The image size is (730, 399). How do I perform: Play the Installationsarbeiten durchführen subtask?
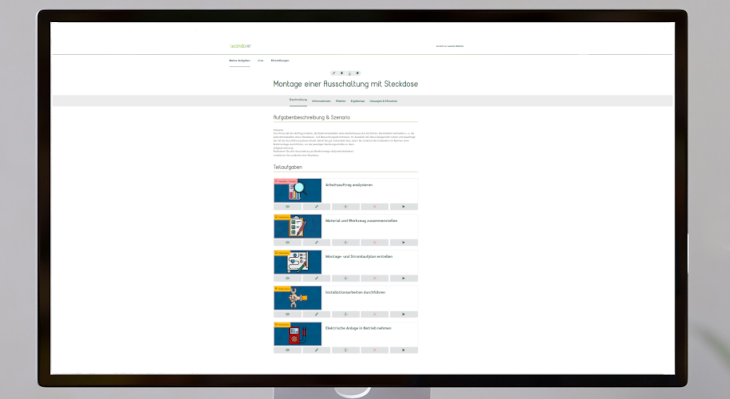coord(404,314)
